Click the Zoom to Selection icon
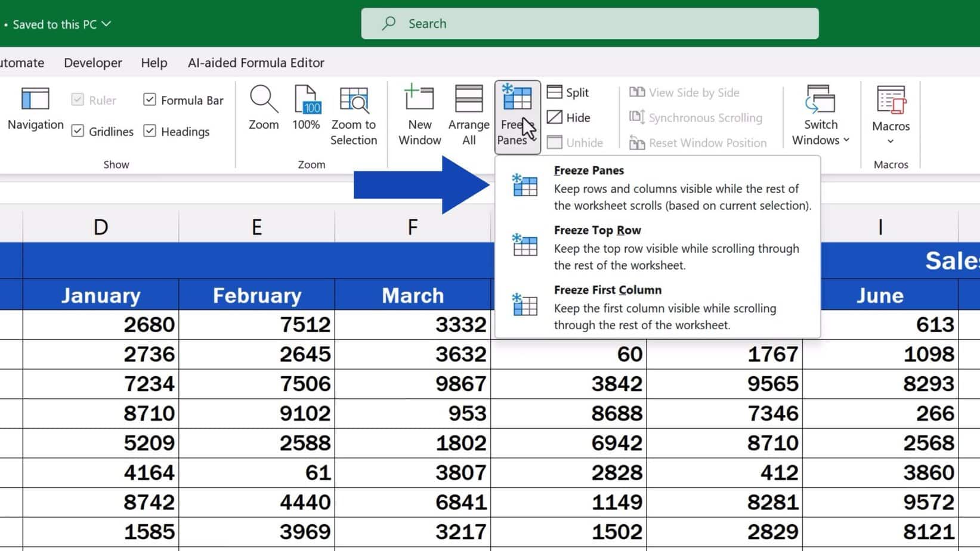The image size is (980, 551). coord(354,100)
